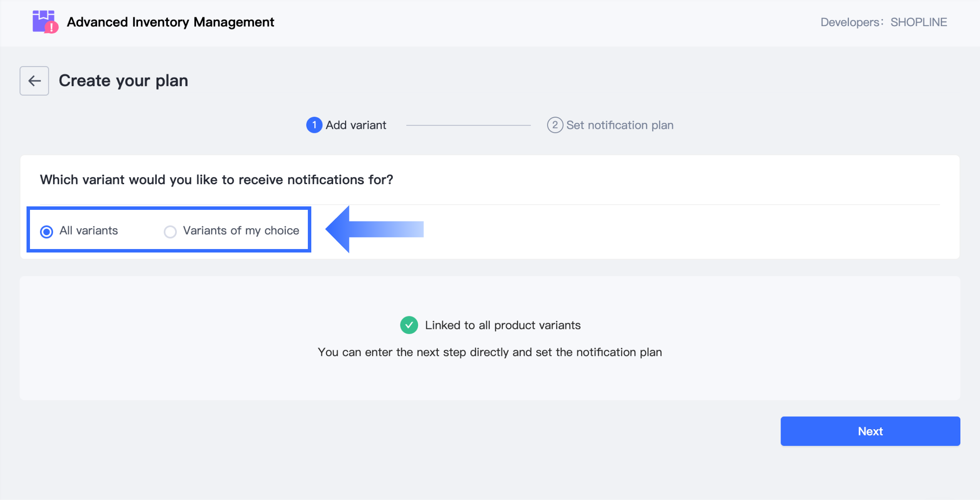
Task: Click the "Variants of my choice" label text
Action: click(x=241, y=231)
